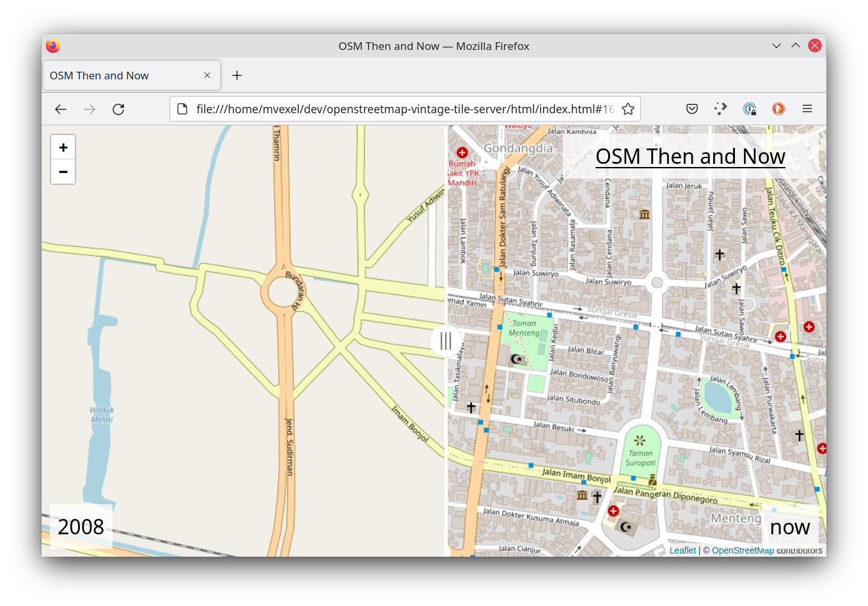The height and width of the screenshot is (606, 868).
Task: Click the museum symbol near Jalan Cendana
Action: point(643,214)
